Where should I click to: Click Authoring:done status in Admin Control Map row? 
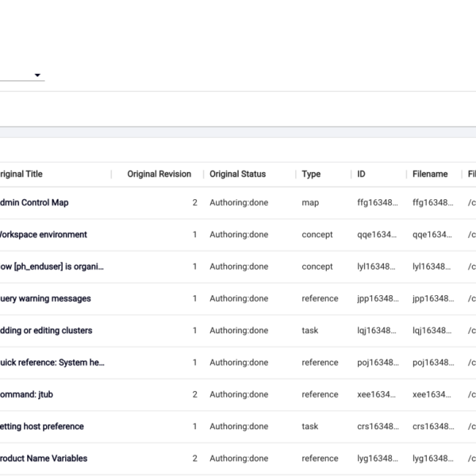239,202
